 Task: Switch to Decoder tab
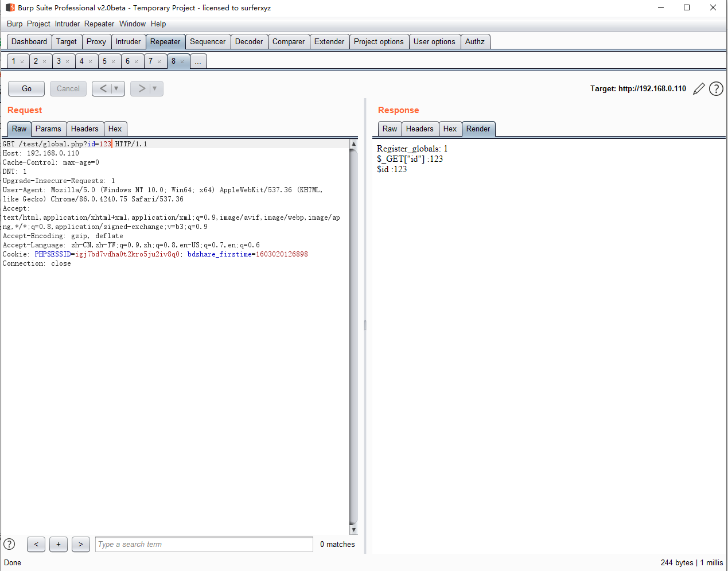tap(249, 41)
